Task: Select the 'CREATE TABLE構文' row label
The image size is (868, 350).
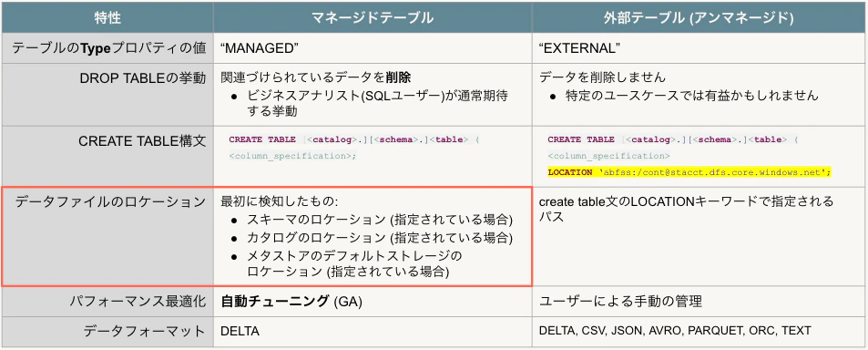Action: pyautogui.click(x=142, y=141)
